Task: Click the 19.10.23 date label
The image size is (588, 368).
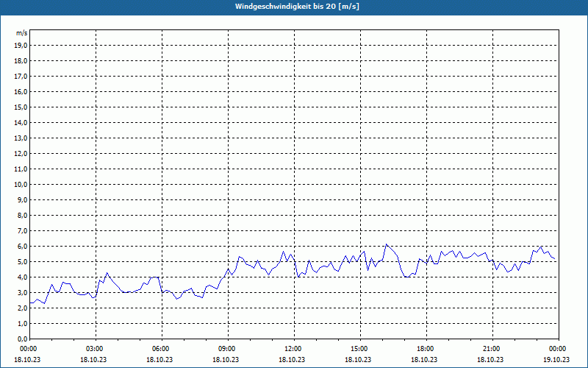Action: (556, 359)
